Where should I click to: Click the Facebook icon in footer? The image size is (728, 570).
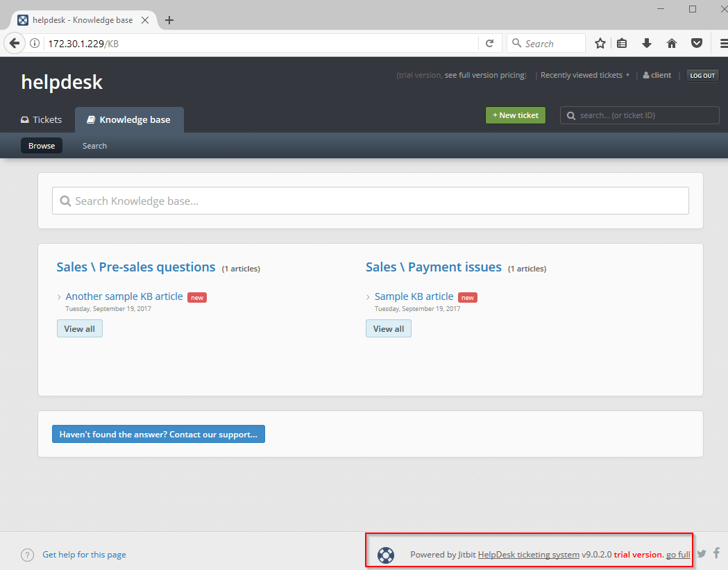716,553
